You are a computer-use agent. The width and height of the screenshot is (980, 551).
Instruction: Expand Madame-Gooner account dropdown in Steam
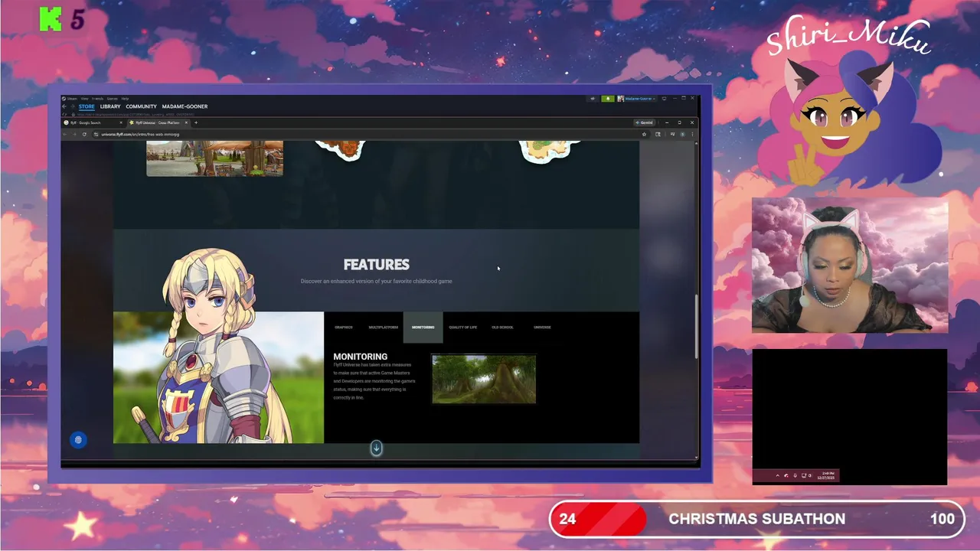(x=637, y=99)
